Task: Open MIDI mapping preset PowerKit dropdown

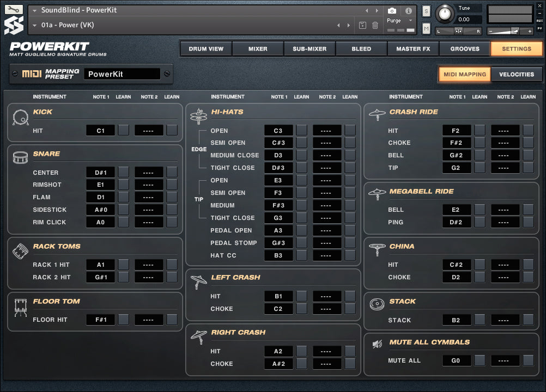Action: point(122,73)
